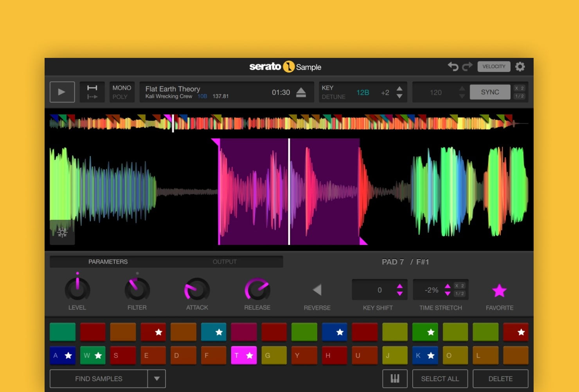Open settings via the gear icon

click(520, 67)
